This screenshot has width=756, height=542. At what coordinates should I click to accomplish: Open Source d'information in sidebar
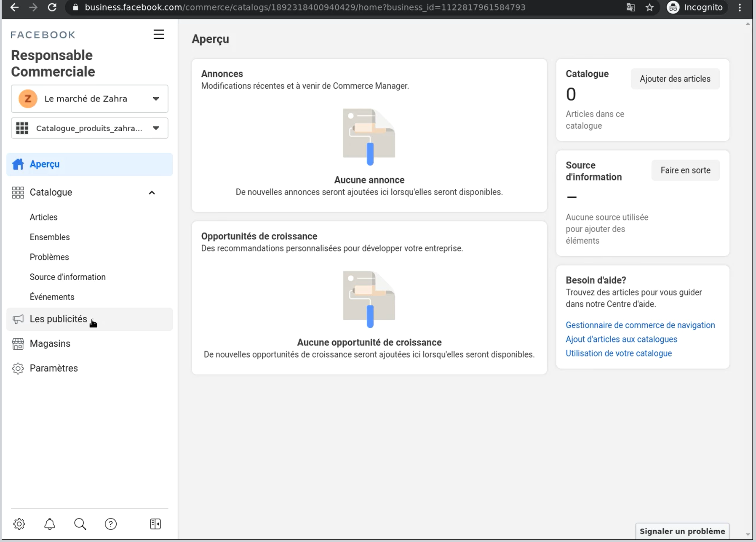[68, 277]
